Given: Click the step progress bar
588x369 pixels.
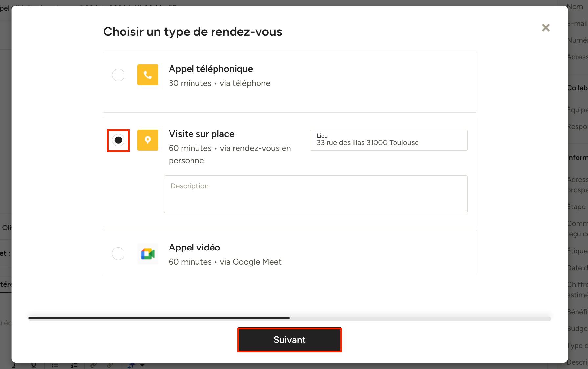Looking at the screenshot, I should (x=289, y=318).
